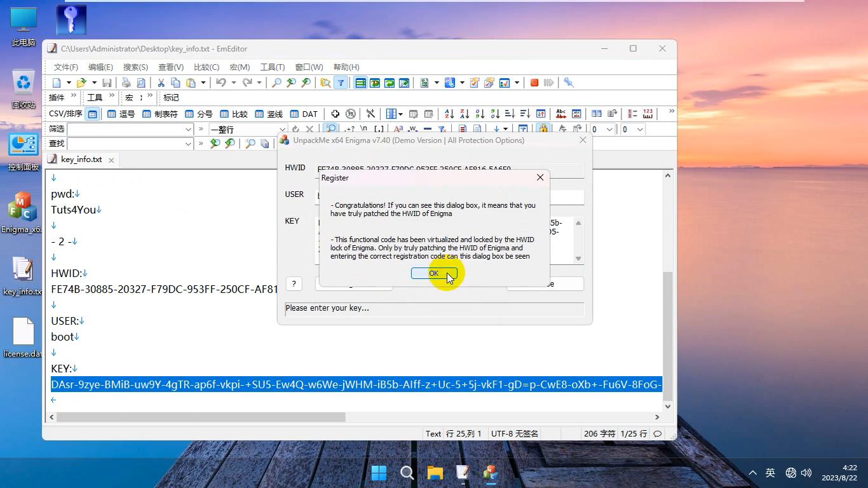Click the UTF-8 无签名 encoding status

pos(515,434)
